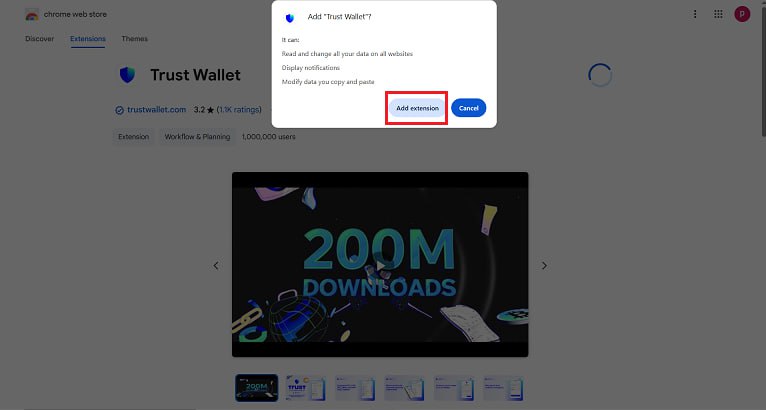The width and height of the screenshot is (766, 410).
Task: Open the 1.1K ratings link
Action: click(x=239, y=109)
